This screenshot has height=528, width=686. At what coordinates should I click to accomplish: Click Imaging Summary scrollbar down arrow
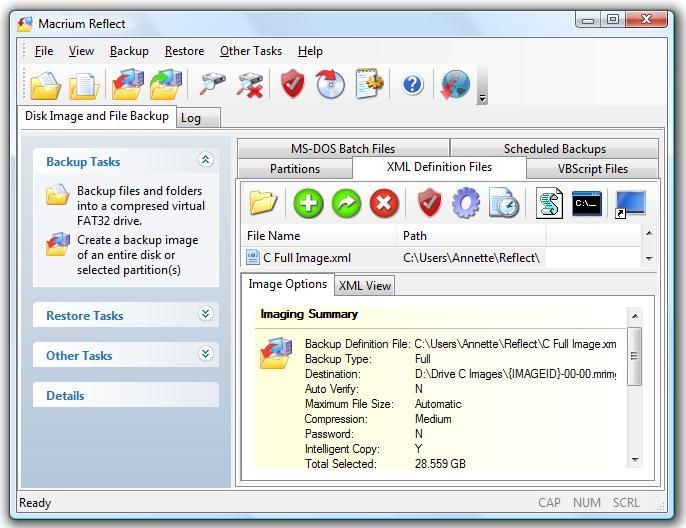pos(635,460)
